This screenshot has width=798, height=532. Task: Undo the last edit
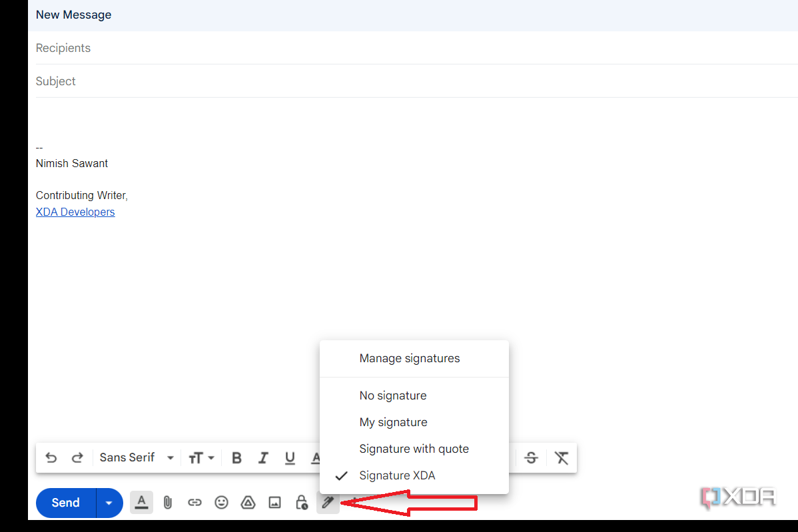51,457
